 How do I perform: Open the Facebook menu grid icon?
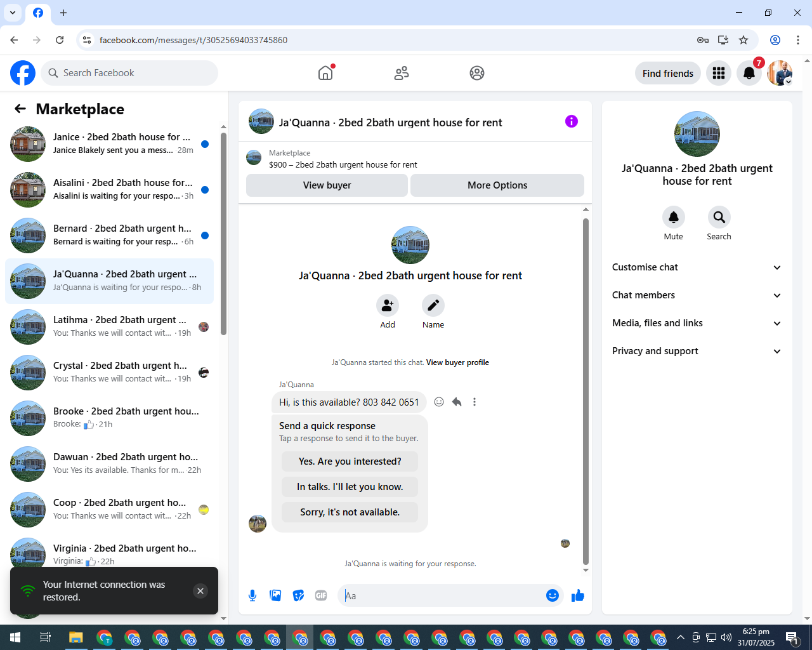pos(719,73)
